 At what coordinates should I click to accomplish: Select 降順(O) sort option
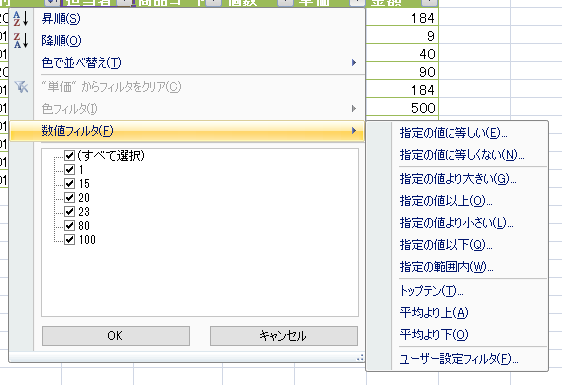point(61,41)
